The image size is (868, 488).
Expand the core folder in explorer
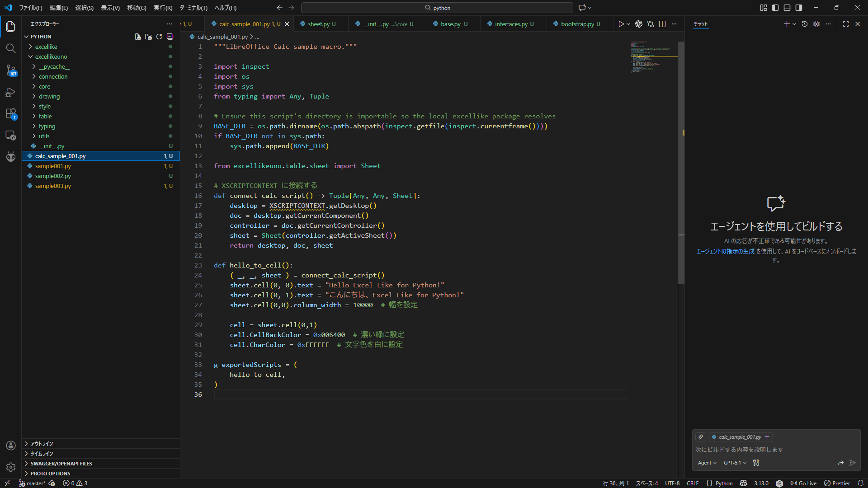click(44, 86)
